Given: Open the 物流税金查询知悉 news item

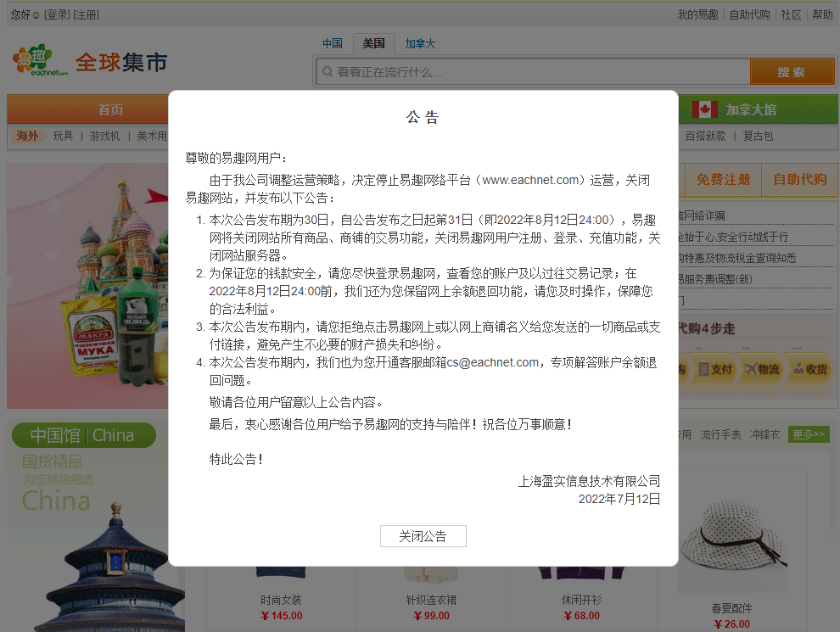Looking at the screenshot, I should (737, 258).
